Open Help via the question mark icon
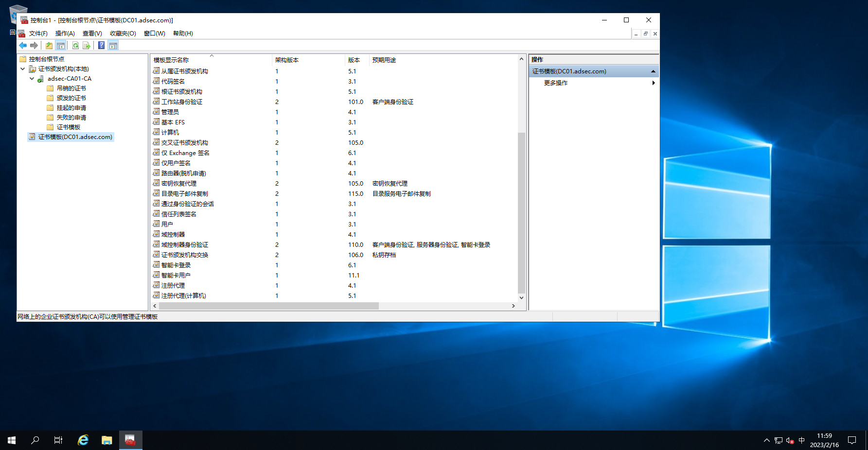 (x=101, y=46)
